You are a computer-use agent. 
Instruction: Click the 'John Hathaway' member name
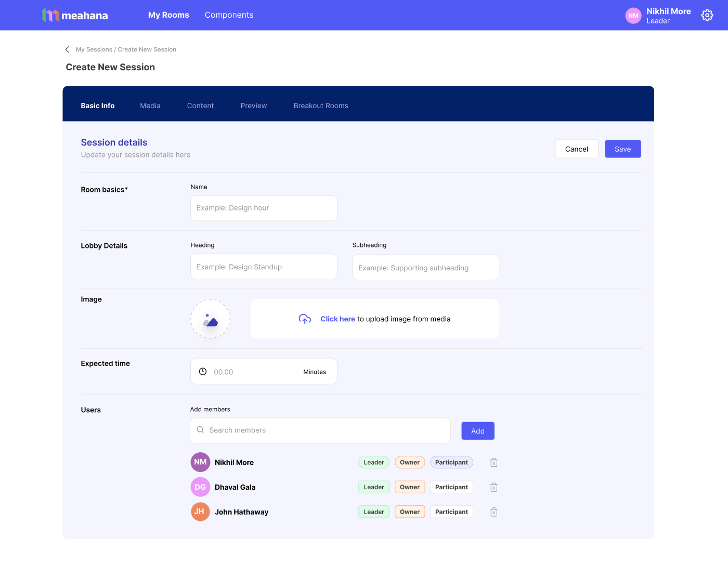pyautogui.click(x=242, y=512)
